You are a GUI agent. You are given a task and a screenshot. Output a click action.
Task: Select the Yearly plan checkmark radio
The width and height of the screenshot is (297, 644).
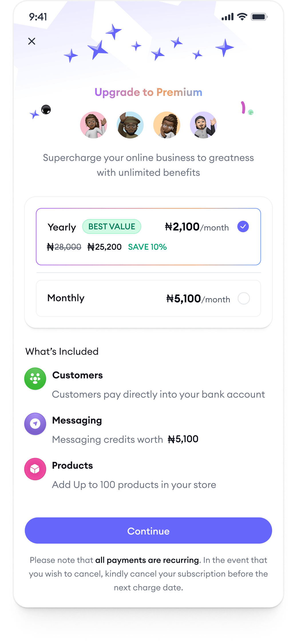tap(243, 227)
